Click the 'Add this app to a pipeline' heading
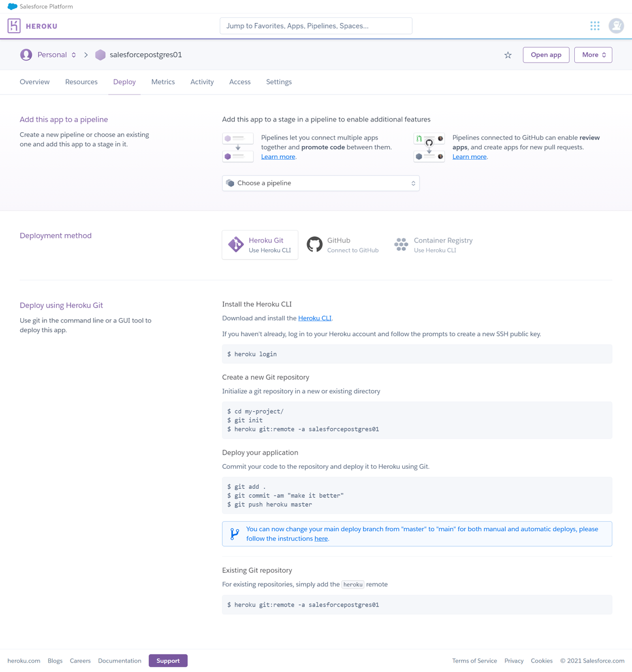Viewport: 632px width, 672px height. (x=64, y=119)
